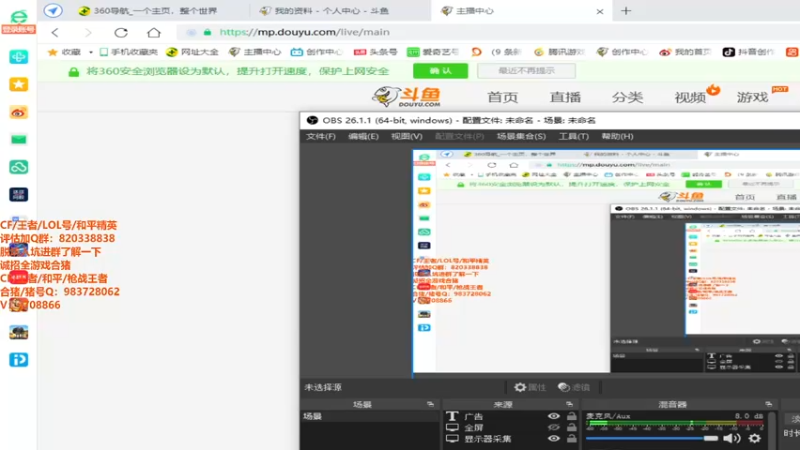Hide the 广告 source with eye icon

tap(554, 416)
